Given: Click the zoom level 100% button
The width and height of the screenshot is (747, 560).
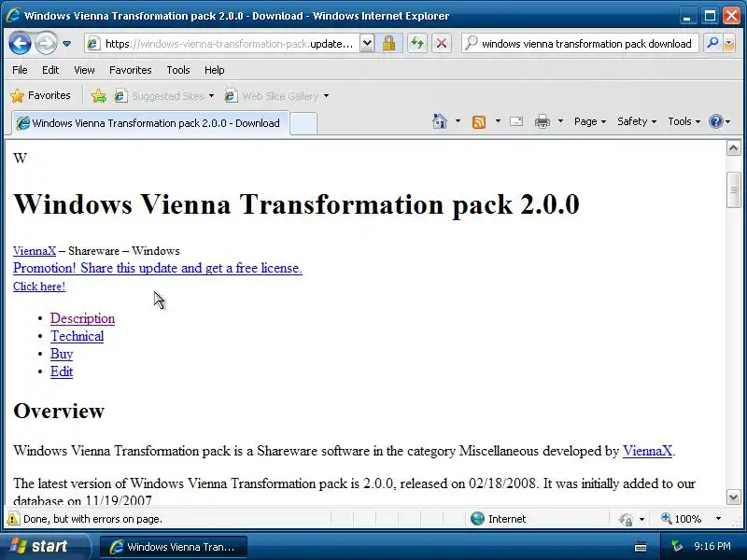Looking at the screenshot, I should (682, 519).
